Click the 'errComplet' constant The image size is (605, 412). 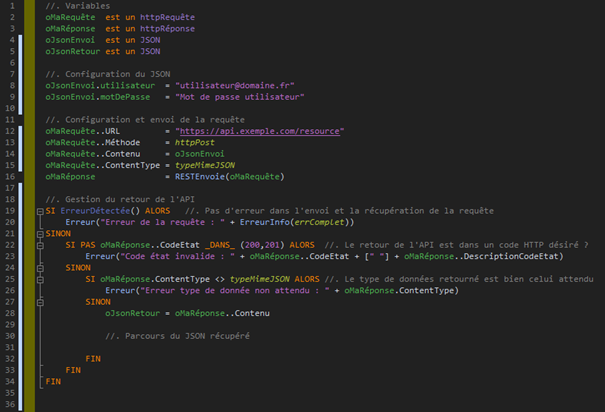click(x=319, y=222)
